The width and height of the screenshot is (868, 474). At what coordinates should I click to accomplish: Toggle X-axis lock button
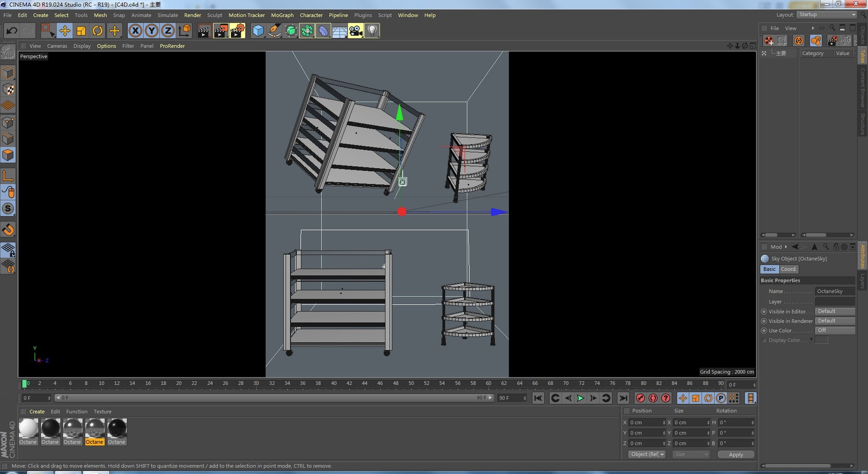(135, 31)
